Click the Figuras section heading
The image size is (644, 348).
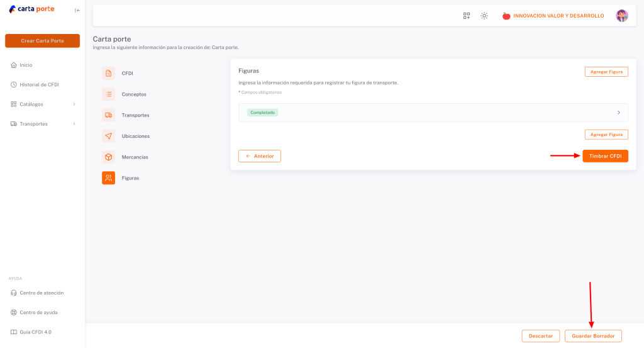point(248,70)
